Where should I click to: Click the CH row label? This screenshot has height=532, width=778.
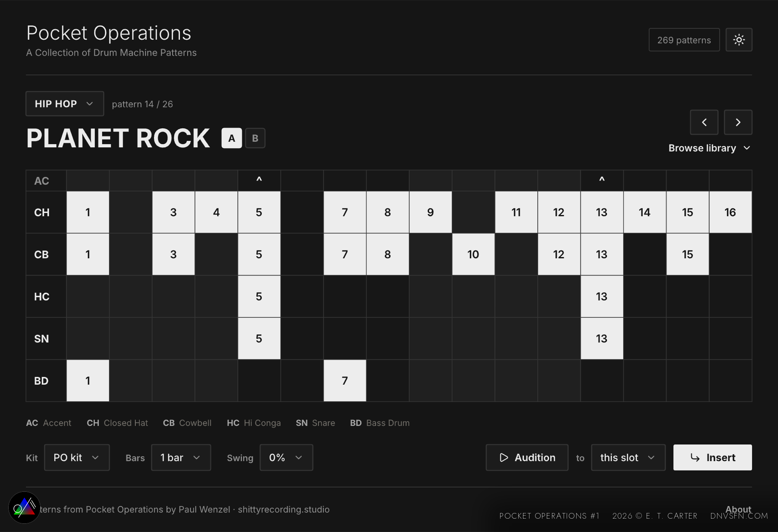[42, 212]
